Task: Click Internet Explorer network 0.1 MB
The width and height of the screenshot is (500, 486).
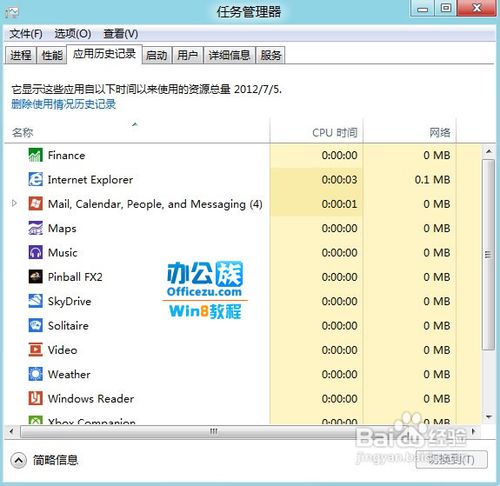Action: [x=432, y=180]
